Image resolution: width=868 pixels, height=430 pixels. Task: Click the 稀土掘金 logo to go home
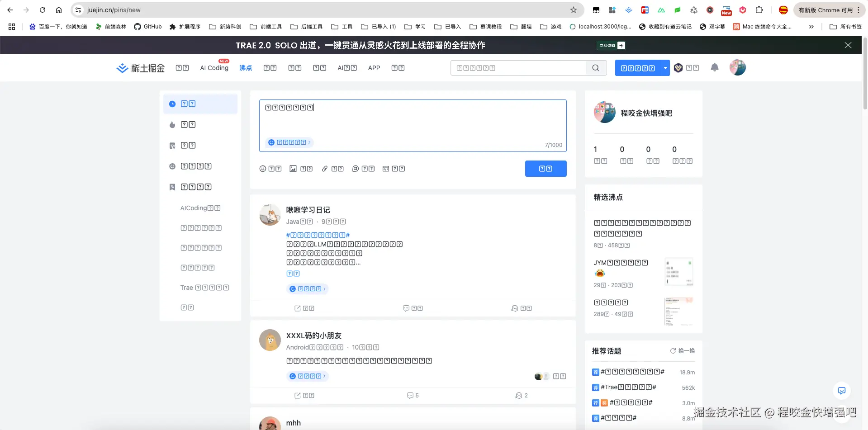[140, 68]
